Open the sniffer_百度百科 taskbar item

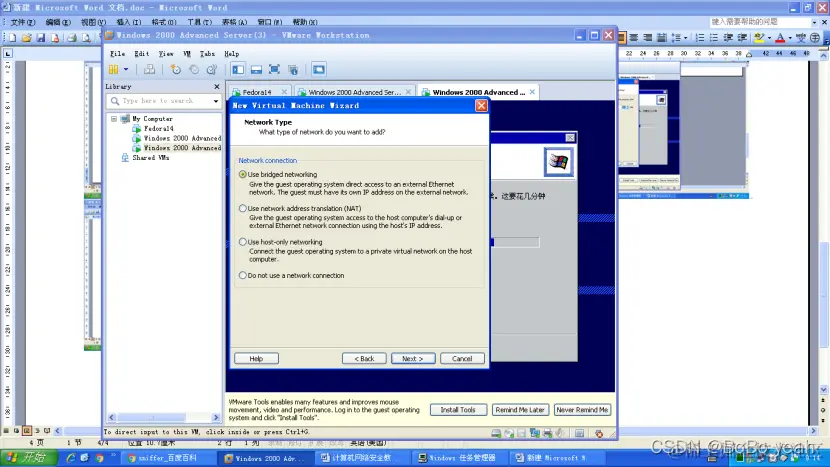pos(168,458)
